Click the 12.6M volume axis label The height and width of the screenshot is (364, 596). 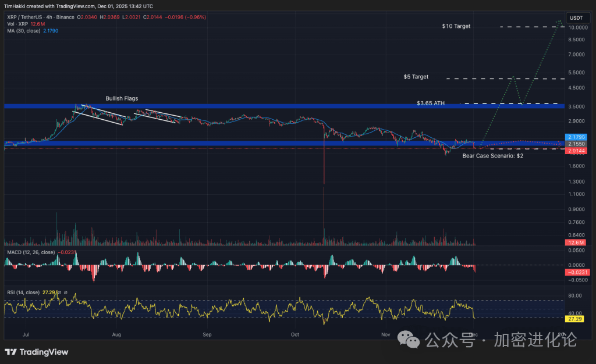[x=576, y=242]
